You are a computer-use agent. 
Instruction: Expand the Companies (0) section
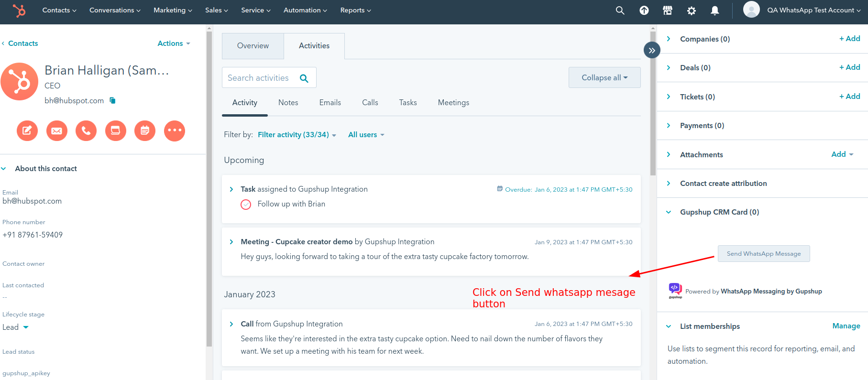click(669, 39)
